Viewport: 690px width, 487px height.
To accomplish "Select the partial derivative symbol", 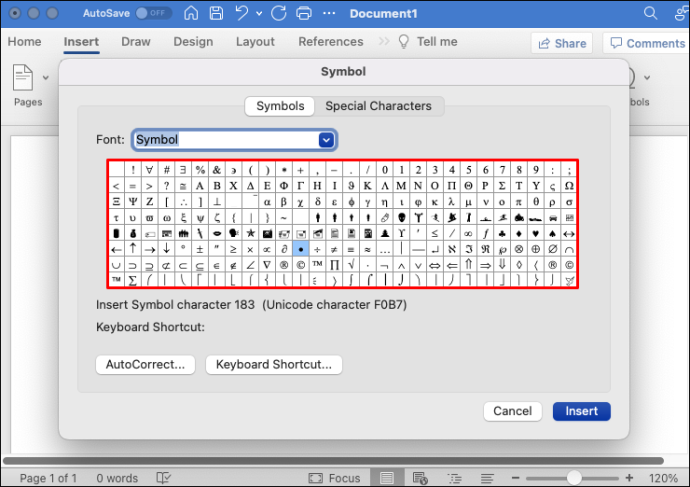I will tap(284, 249).
